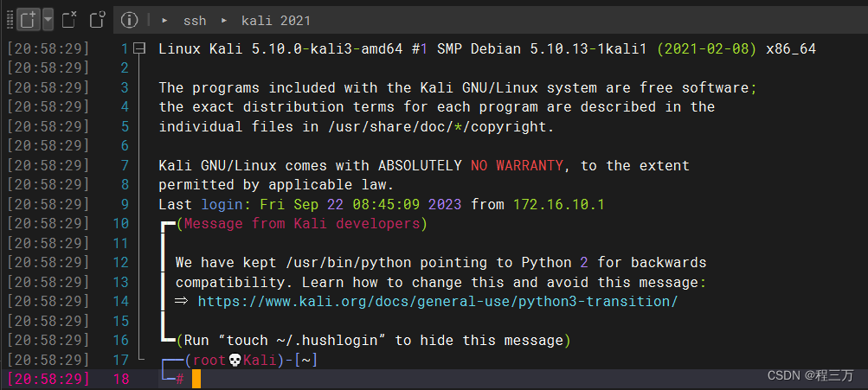Click the x86_64 text on line 1
The image size is (868, 390).
(791, 49)
